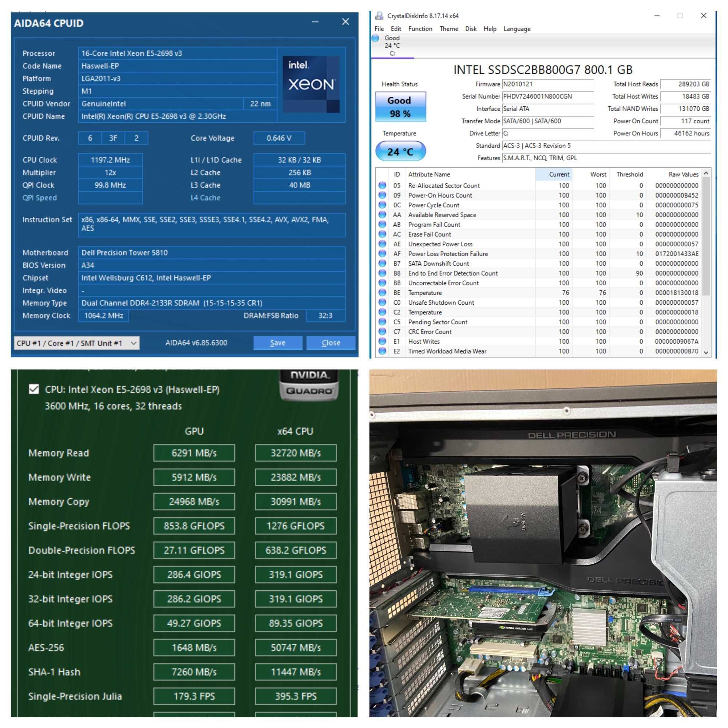The height and width of the screenshot is (728, 728).
Task: Select the C: drive Good 24 °C tab
Action: [392, 45]
